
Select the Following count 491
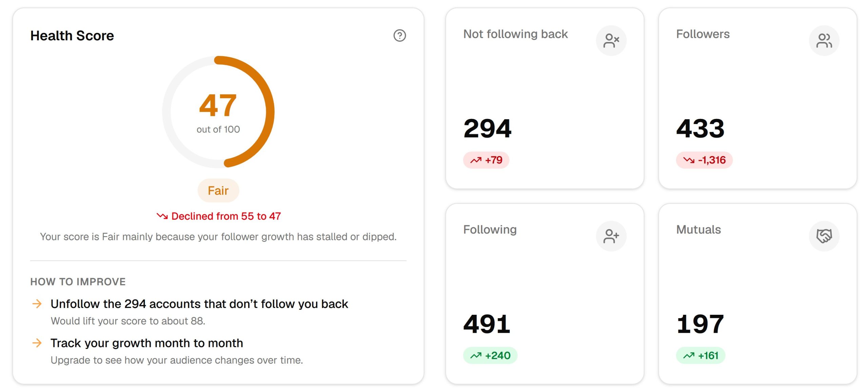point(487,324)
